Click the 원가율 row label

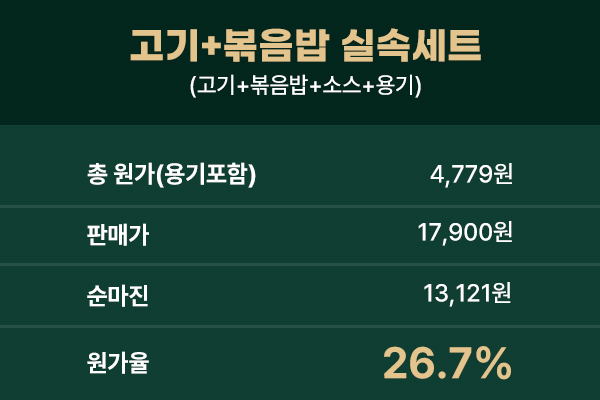pyautogui.click(x=117, y=362)
